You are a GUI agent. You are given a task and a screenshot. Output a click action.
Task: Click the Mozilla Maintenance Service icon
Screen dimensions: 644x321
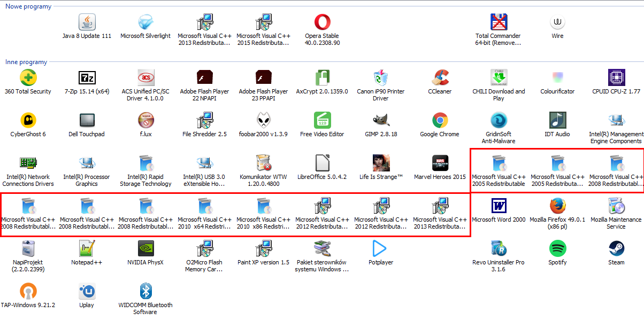616,206
